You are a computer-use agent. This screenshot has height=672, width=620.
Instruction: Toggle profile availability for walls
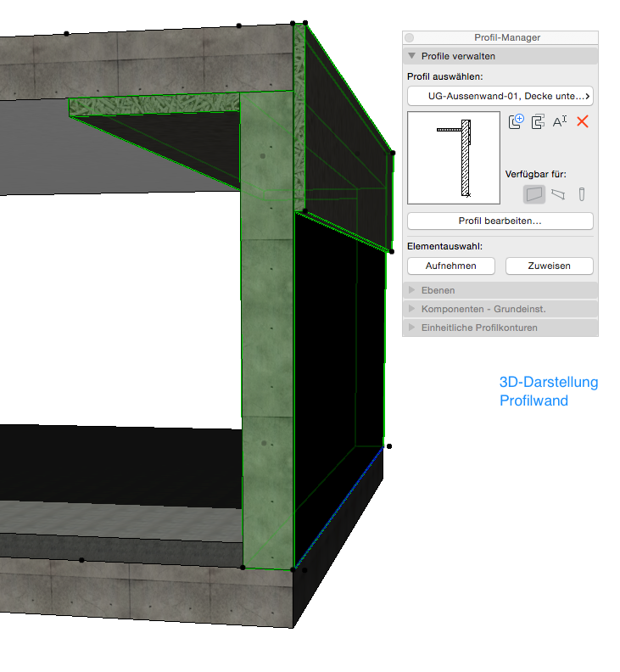tap(533, 194)
